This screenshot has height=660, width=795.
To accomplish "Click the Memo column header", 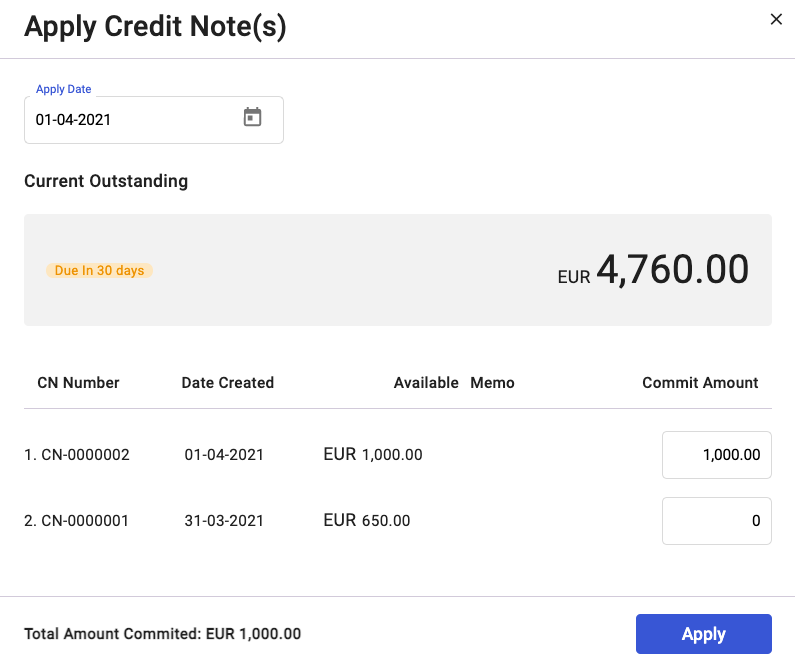I will (x=492, y=383).
